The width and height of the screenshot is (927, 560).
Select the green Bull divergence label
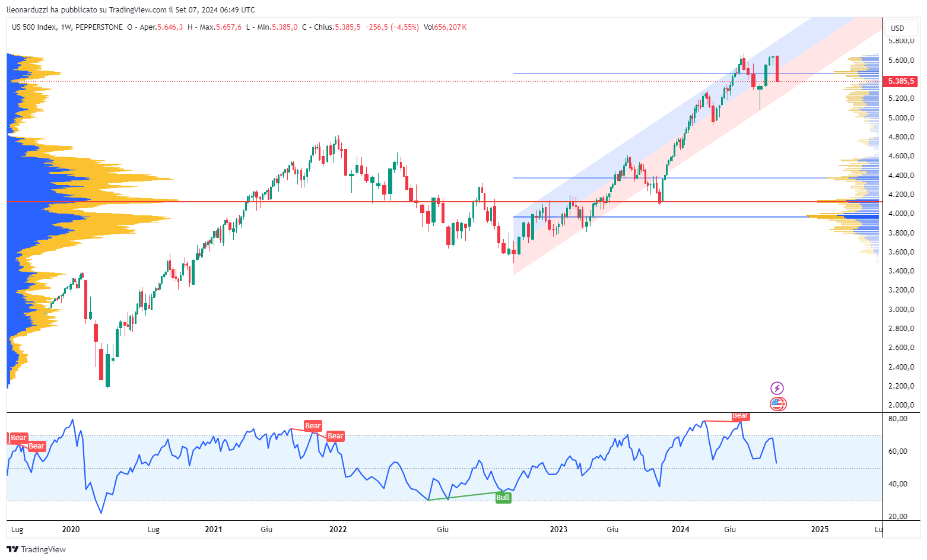pyautogui.click(x=503, y=498)
